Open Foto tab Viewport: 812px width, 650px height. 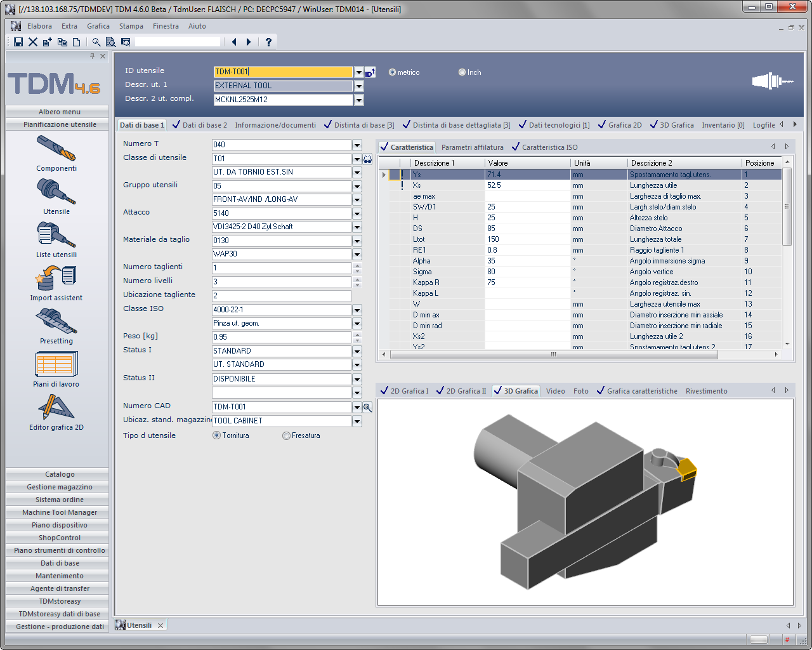[x=581, y=391]
